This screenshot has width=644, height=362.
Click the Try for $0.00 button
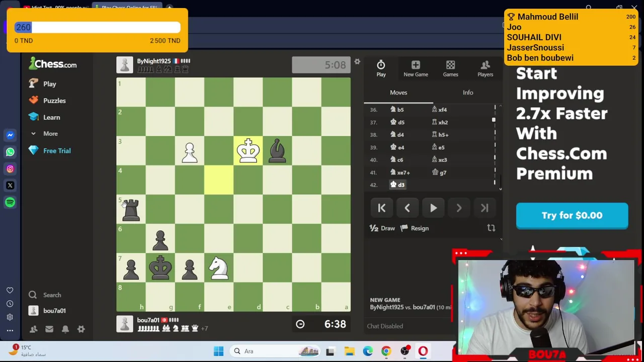(x=572, y=216)
